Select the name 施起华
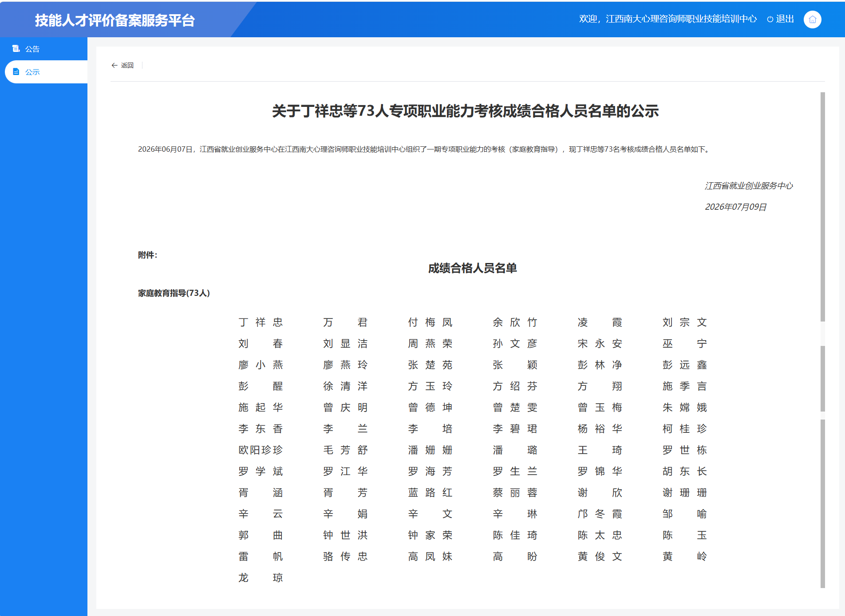This screenshot has height=616, width=845. point(261,408)
